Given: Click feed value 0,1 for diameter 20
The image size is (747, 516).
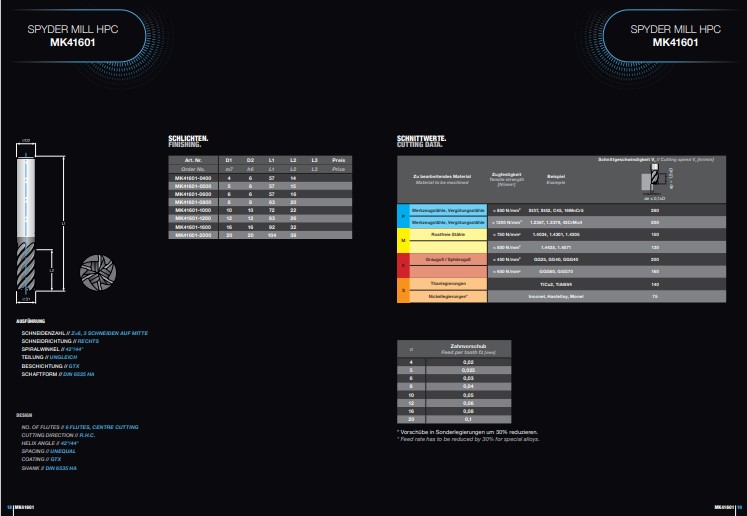Looking at the screenshot, I should [468, 419].
